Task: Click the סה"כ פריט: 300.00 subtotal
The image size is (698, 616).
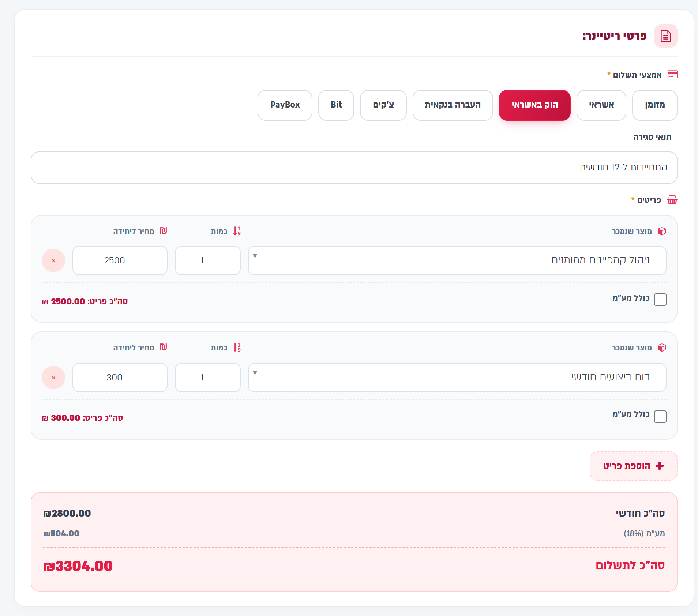Action: tap(82, 418)
